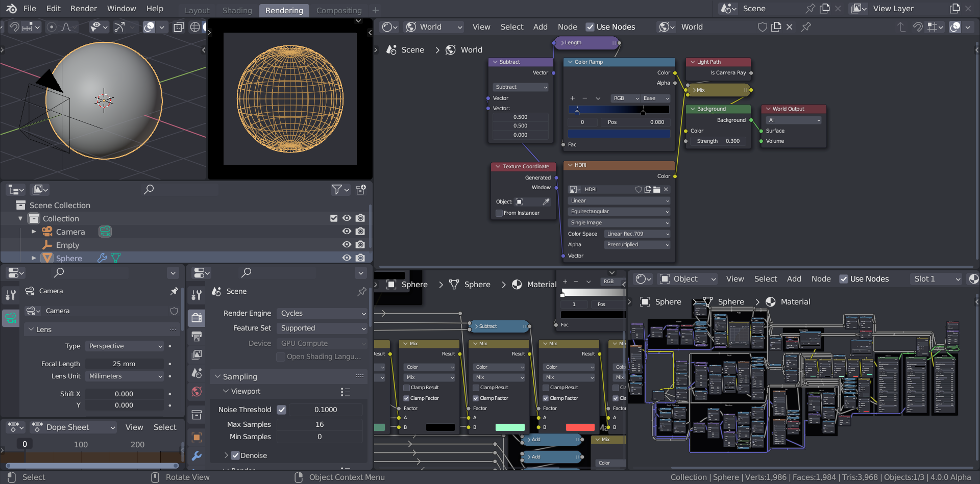Screen dimensions: 980x484
Task: Click the current frame field in the timeline
Action: tap(24, 444)
